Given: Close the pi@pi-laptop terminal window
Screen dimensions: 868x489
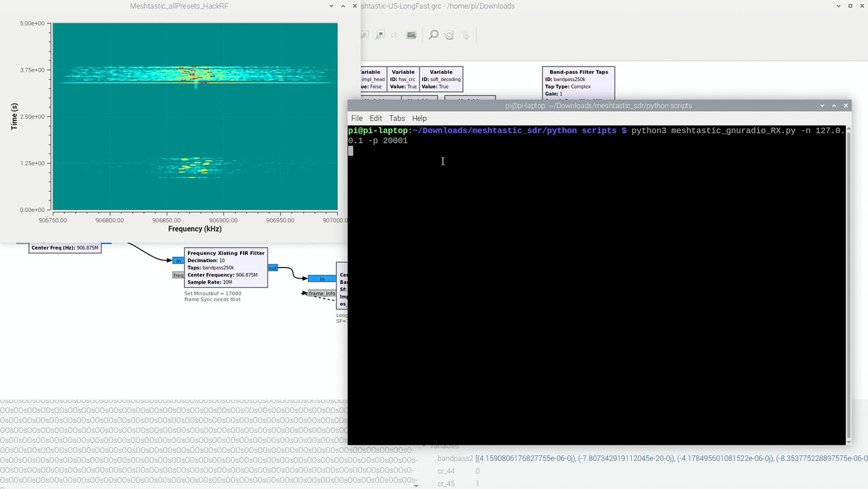Looking at the screenshot, I should point(845,106).
